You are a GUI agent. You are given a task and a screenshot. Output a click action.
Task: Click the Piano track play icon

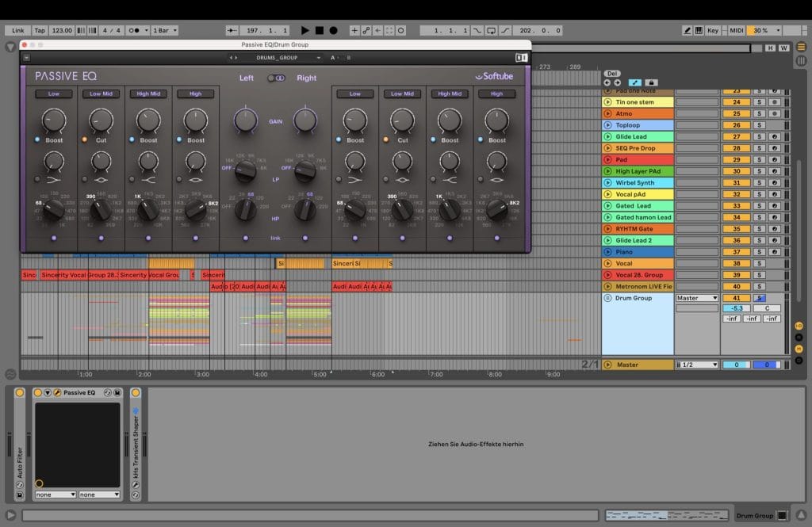(x=608, y=252)
